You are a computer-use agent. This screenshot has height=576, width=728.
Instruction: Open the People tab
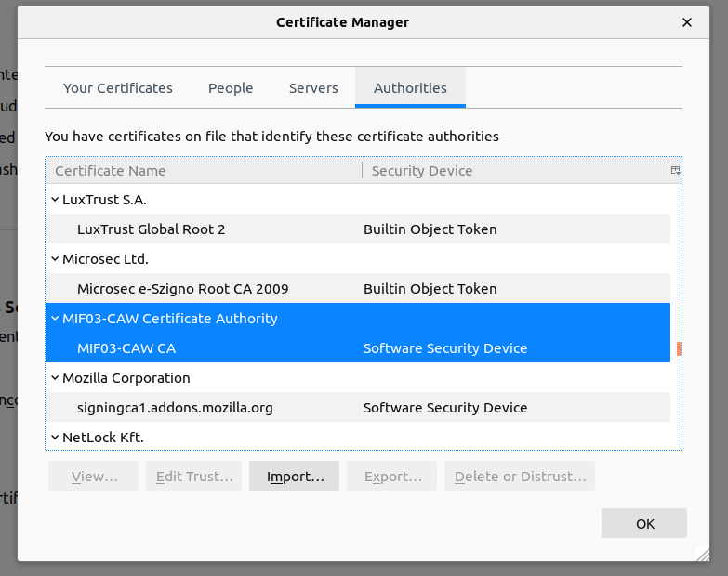pos(231,88)
